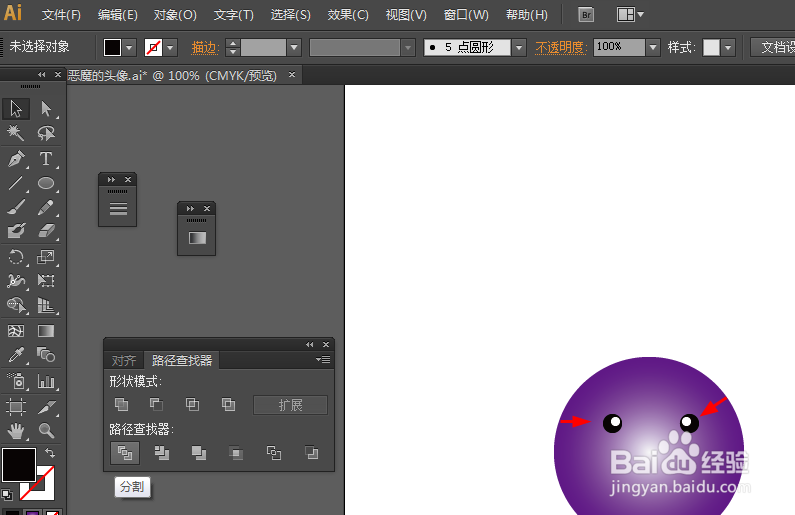The width and height of the screenshot is (795, 515).
Task: Activate the Rotate tool
Action: tap(16, 256)
